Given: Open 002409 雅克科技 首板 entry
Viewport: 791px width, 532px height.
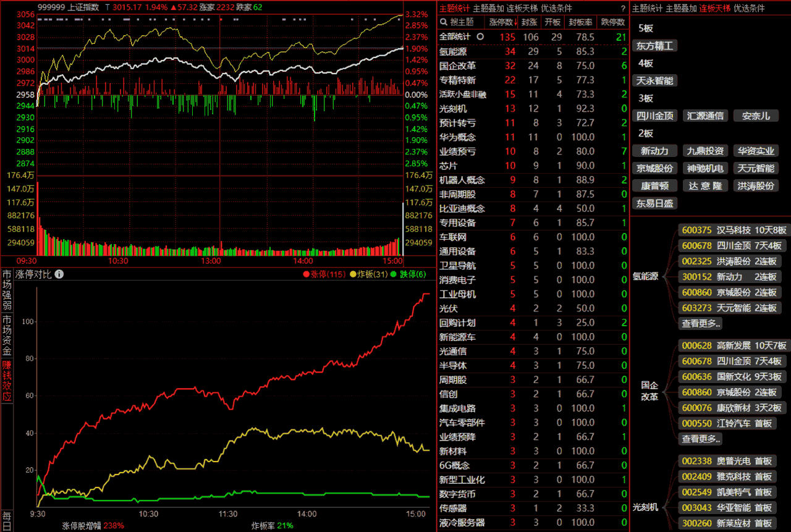Looking at the screenshot, I should (727, 476).
